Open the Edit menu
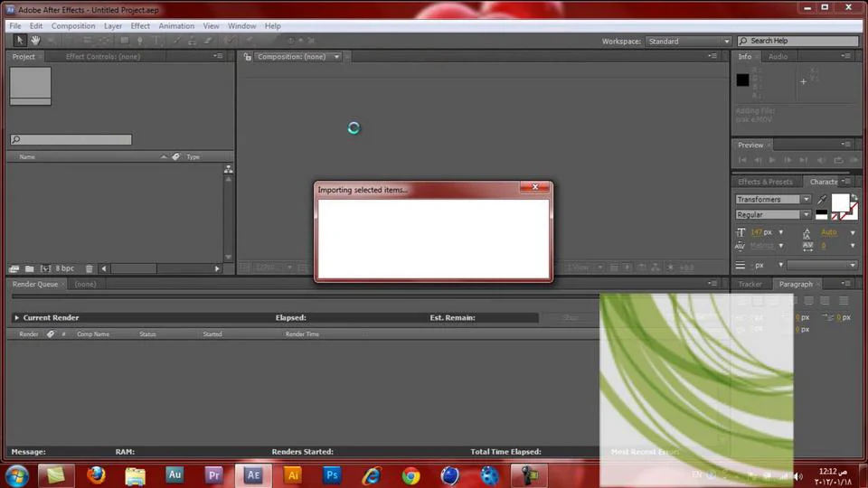 [36, 26]
